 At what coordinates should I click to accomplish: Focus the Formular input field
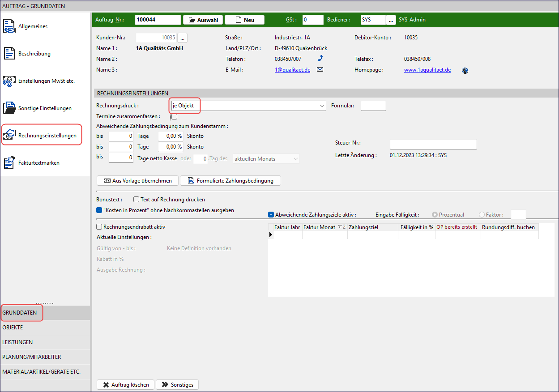(x=373, y=106)
